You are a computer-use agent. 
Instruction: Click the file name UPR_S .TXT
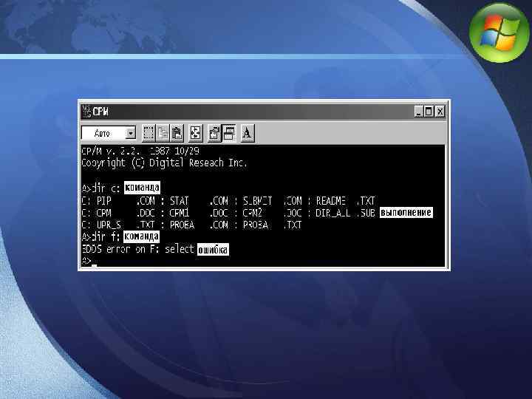126,225
